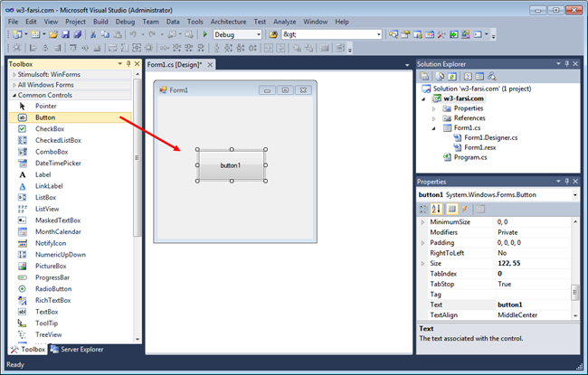Open the Toolbox icon with hammer and wrench

pyautogui.click(x=441, y=34)
